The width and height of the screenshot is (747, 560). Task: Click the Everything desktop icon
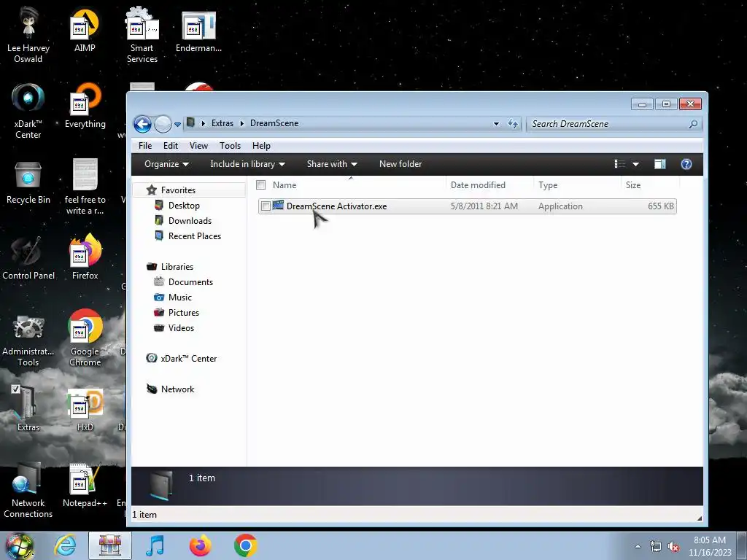[85, 99]
